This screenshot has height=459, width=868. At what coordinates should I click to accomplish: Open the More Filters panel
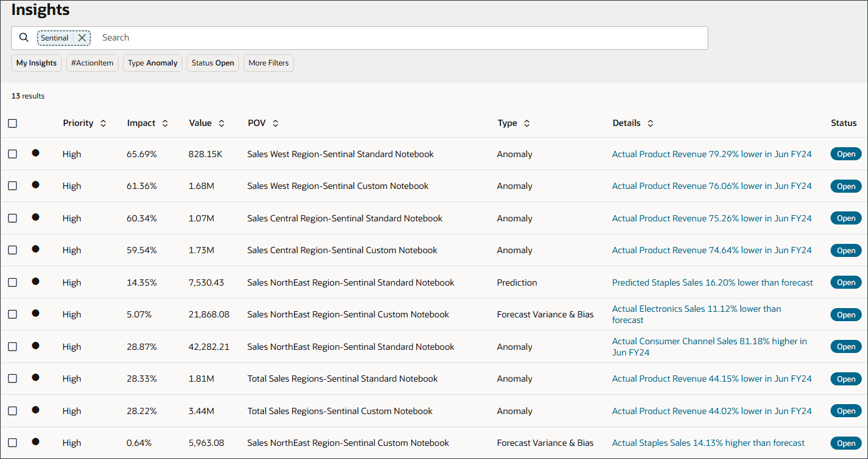pos(268,63)
